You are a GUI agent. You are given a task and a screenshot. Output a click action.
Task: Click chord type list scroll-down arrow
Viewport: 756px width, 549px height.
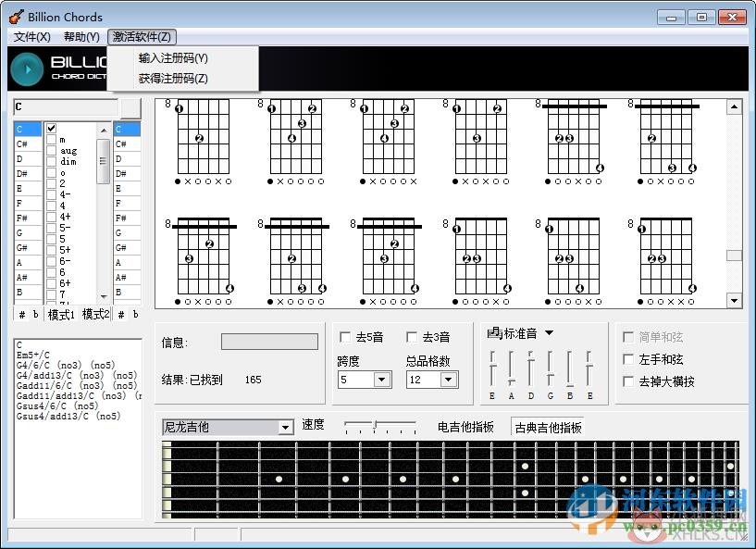[104, 295]
